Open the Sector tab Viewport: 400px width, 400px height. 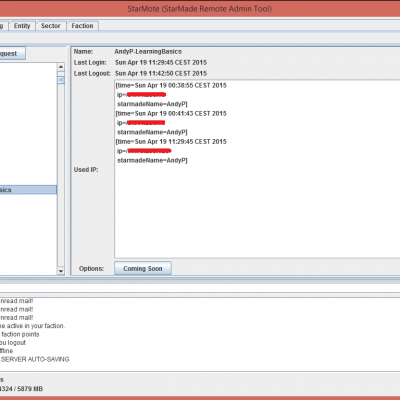(x=51, y=26)
